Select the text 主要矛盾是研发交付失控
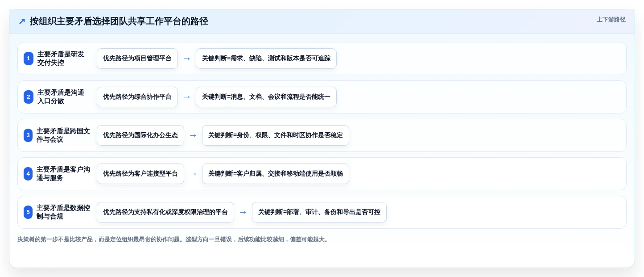The width and height of the screenshot is (644, 277). point(61,59)
